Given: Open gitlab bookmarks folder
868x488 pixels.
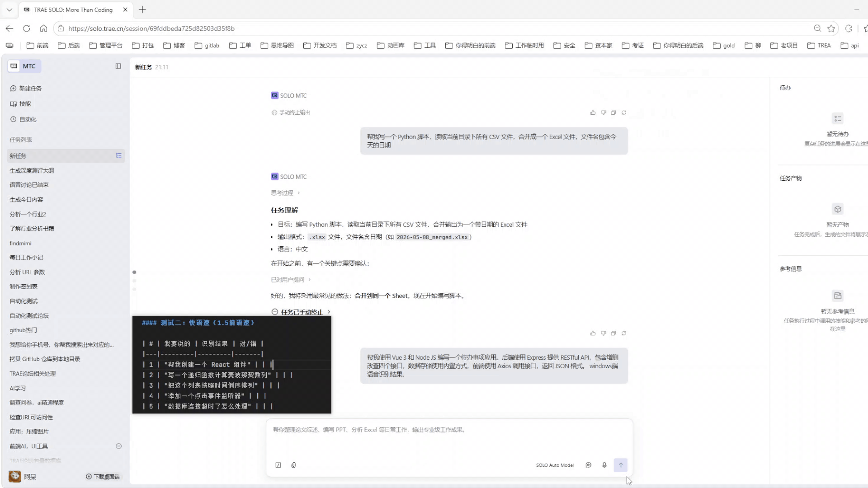Looking at the screenshot, I should [x=207, y=45].
